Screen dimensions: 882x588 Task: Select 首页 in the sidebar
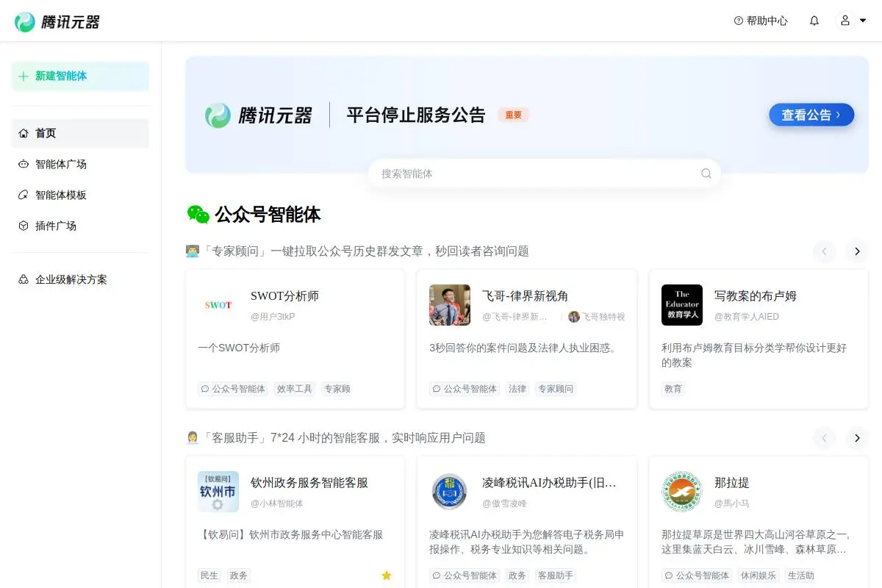80,133
